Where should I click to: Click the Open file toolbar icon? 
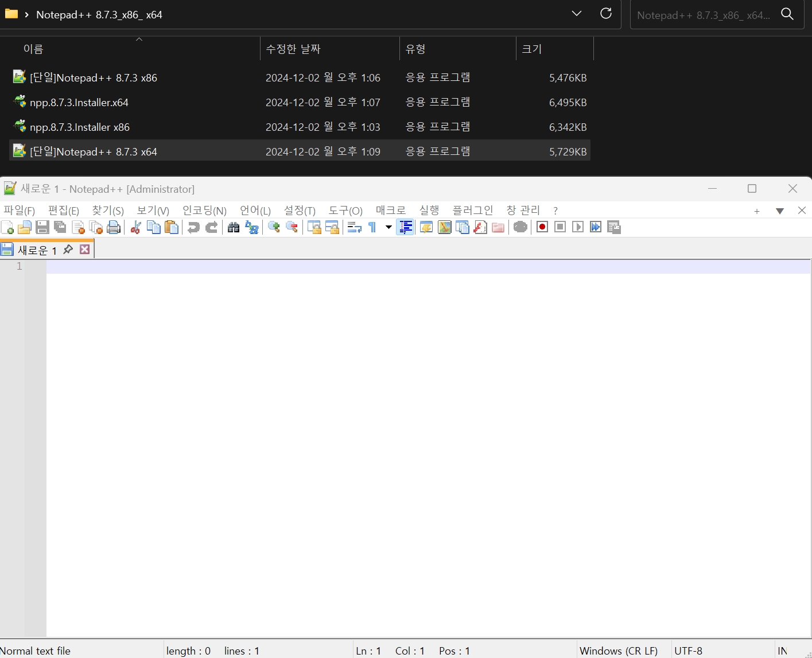pyautogui.click(x=24, y=227)
